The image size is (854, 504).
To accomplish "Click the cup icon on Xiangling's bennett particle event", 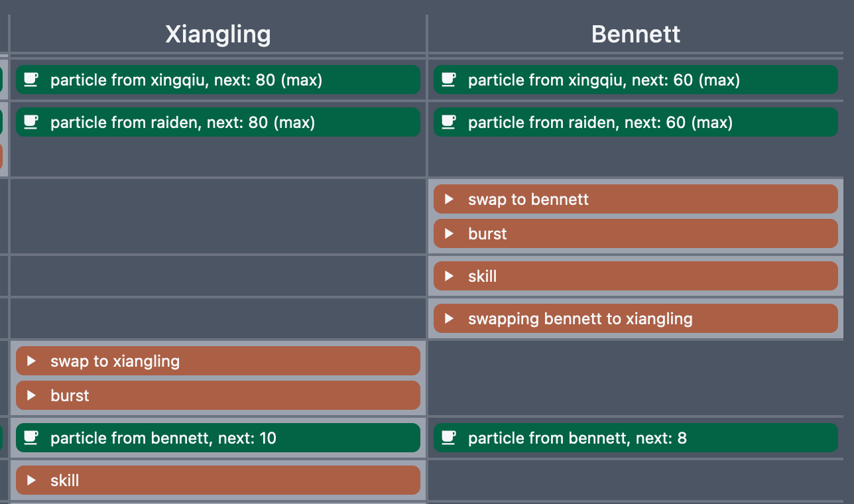I will tap(30, 437).
